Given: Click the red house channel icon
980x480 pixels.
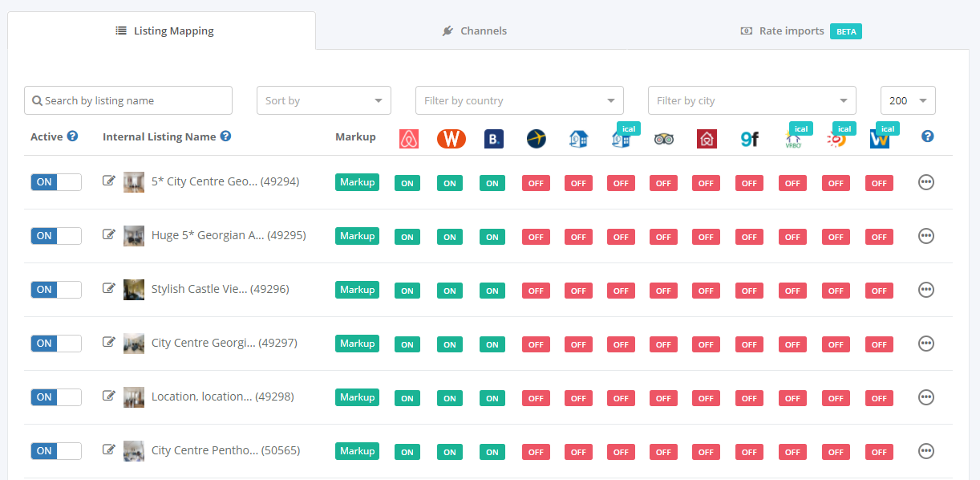Looking at the screenshot, I should [707, 139].
